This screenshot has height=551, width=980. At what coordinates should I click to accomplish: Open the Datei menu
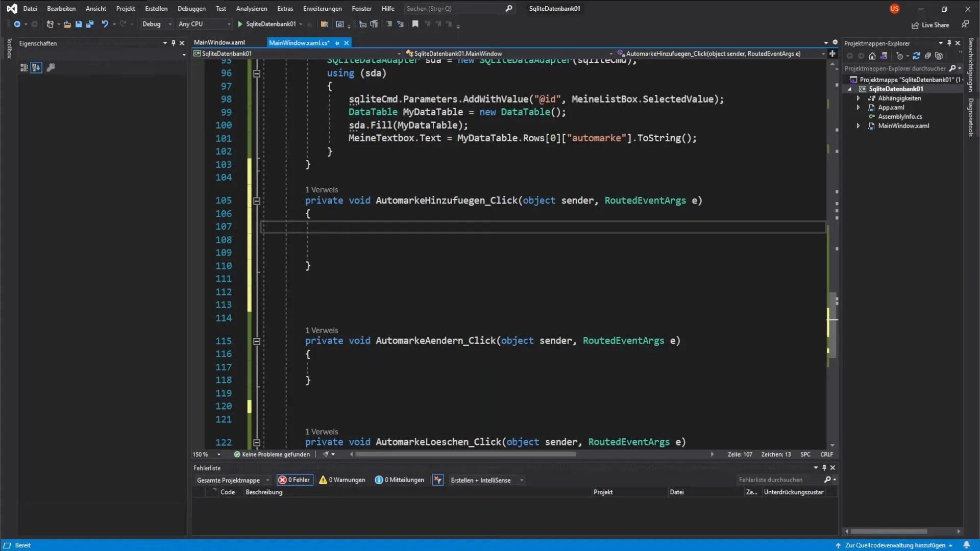pyautogui.click(x=30, y=9)
